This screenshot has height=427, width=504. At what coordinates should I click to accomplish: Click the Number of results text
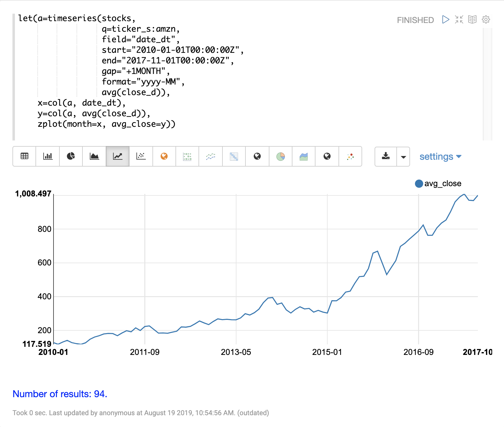coord(60,394)
